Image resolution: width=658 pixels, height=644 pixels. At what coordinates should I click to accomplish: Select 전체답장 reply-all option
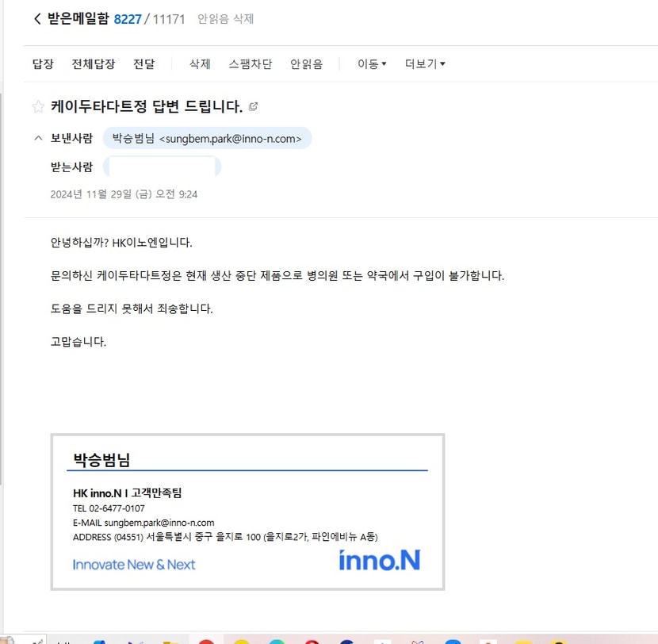click(94, 63)
